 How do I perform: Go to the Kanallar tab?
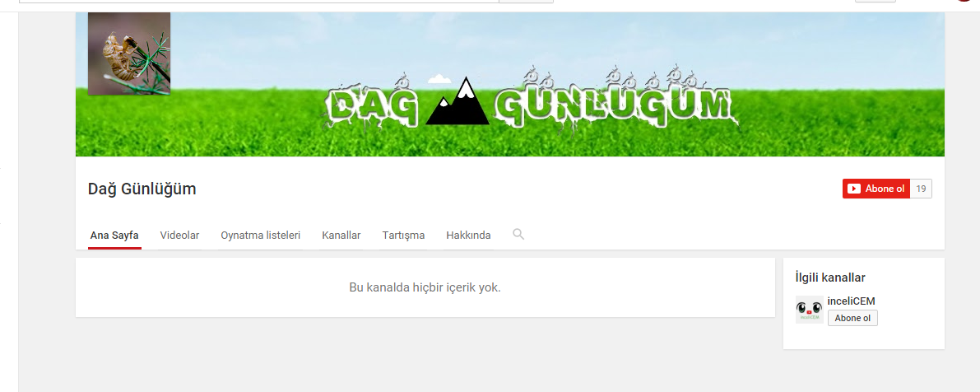[341, 236]
